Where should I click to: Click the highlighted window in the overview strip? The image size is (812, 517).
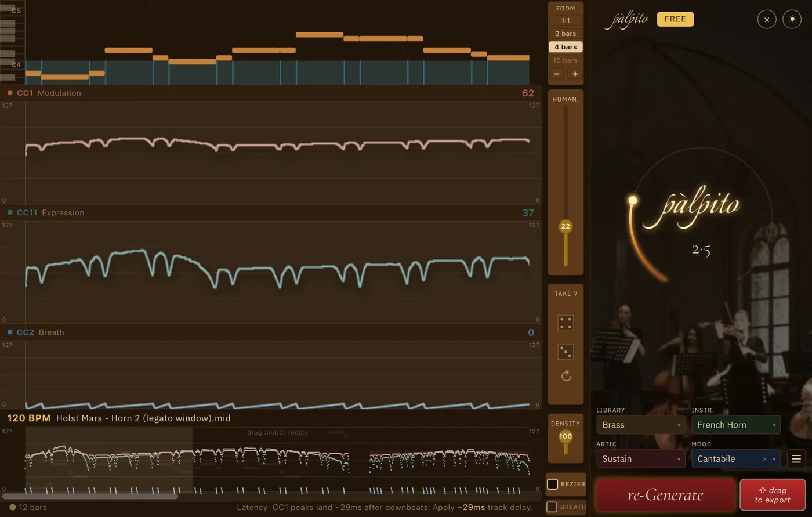tap(109, 460)
